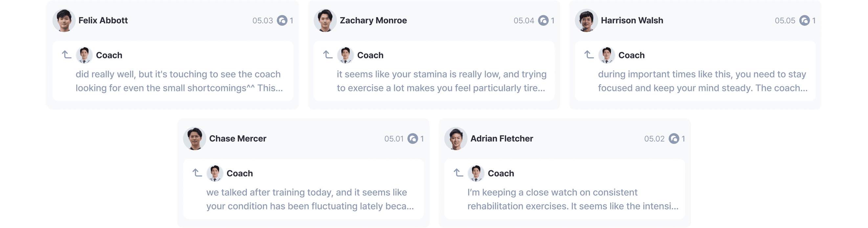Open Zachary Monroe's profile photo
Screen dimensions: 868x228
325,21
